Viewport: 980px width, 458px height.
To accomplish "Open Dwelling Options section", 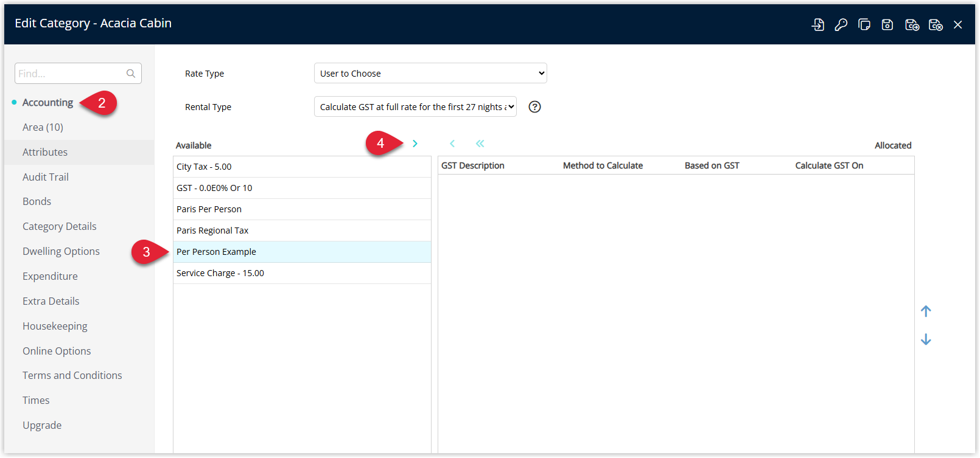I will click(61, 251).
